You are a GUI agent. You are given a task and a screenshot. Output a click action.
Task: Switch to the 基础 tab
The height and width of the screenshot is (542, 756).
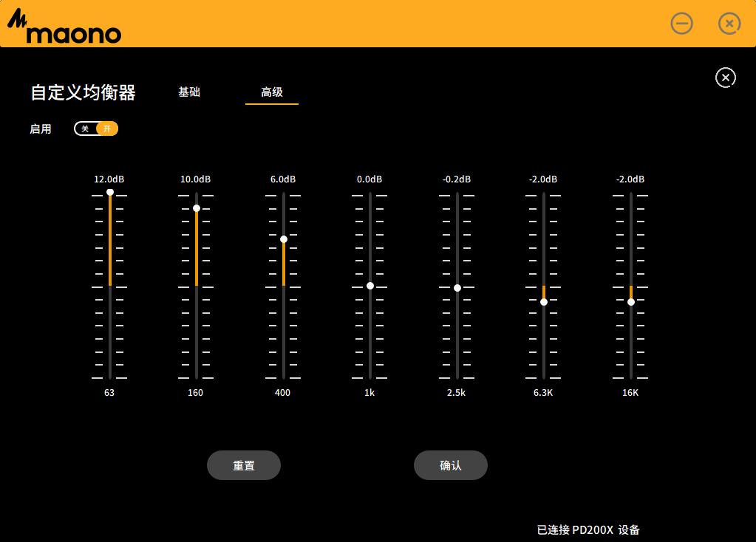pos(189,92)
